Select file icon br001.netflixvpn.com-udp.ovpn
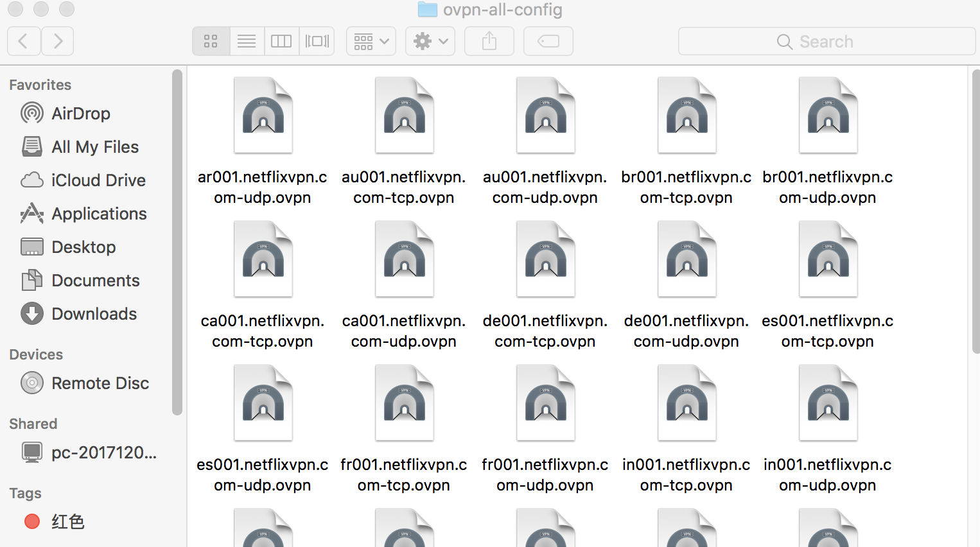Screen dimensions: 980x547 (x=828, y=116)
